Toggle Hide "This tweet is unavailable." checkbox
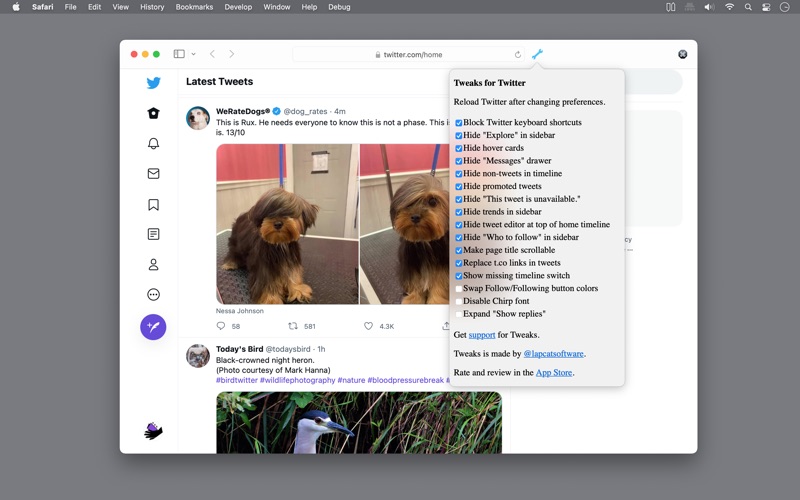 459,199
